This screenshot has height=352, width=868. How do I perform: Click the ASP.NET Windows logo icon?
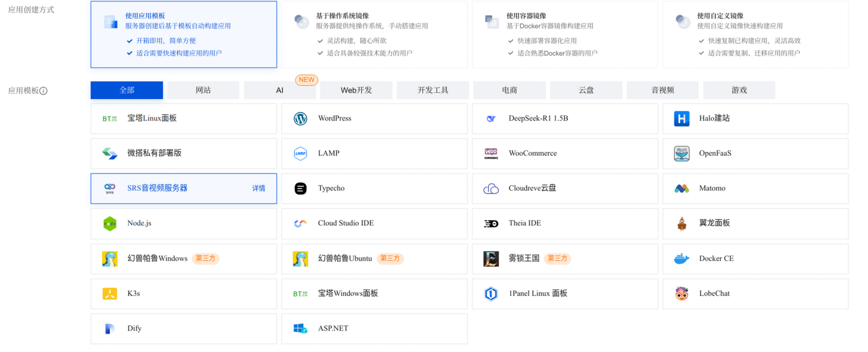tap(300, 329)
